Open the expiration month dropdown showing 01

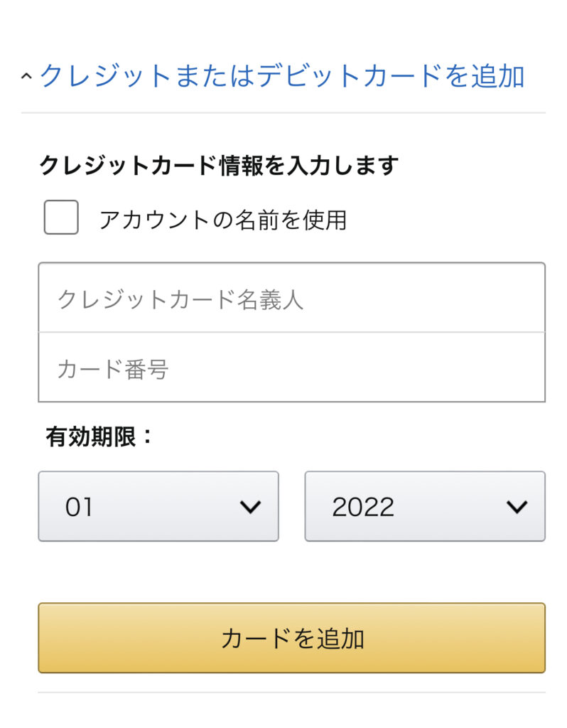pyautogui.click(x=158, y=506)
